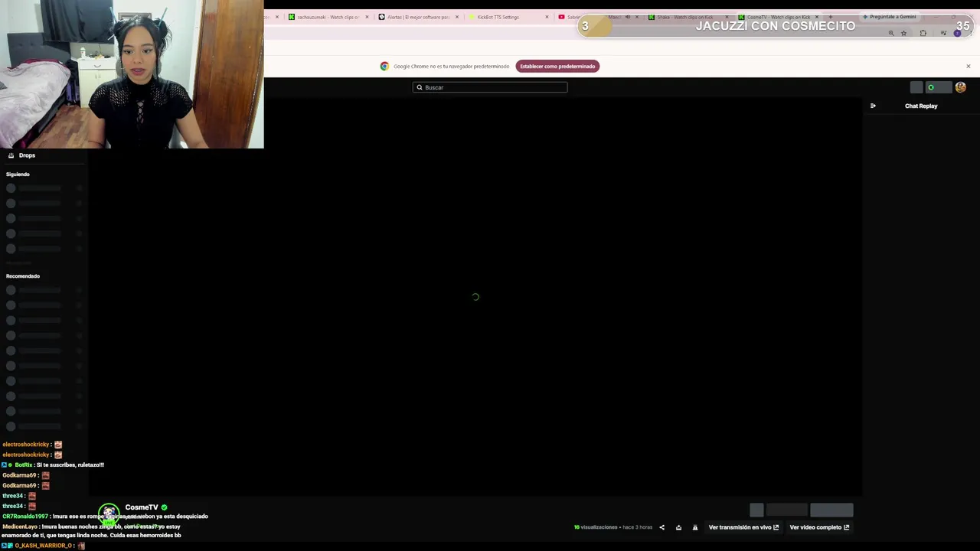Click the Establecer como predeterminado button
This screenshot has width=980, height=551.
[x=557, y=67]
